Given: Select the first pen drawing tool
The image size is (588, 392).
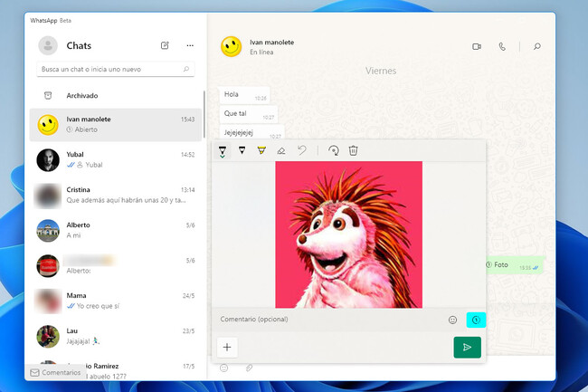Looking at the screenshot, I should tap(223, 151).
